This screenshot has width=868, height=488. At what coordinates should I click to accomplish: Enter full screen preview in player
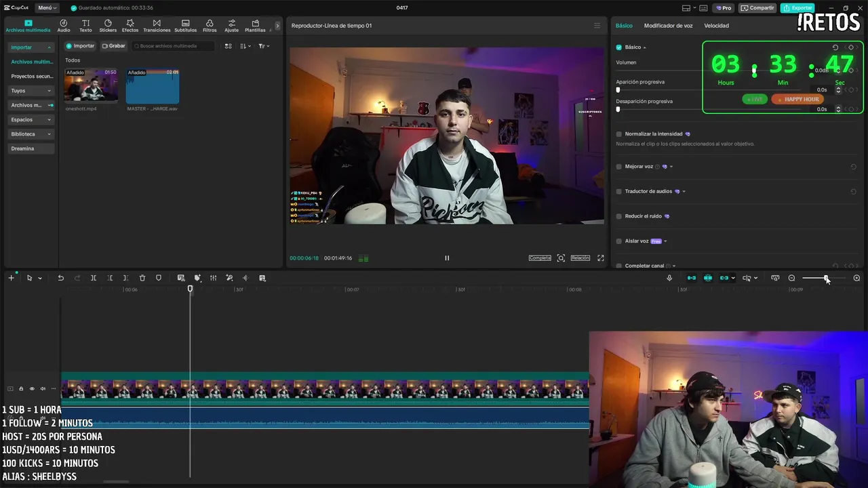601,258
